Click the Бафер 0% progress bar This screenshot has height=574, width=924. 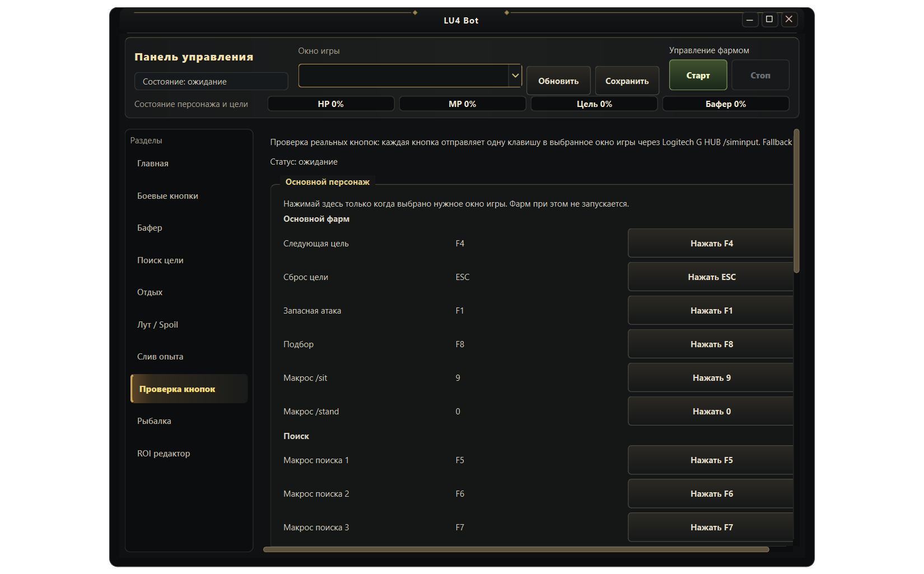click(x=726, y=104)
